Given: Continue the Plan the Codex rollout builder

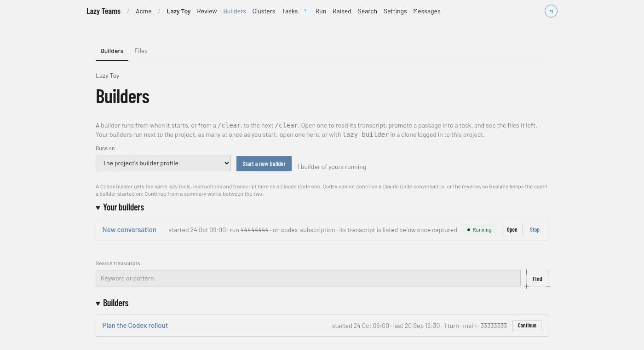Looking at the screenshot, I should click(x=527, y=326).
